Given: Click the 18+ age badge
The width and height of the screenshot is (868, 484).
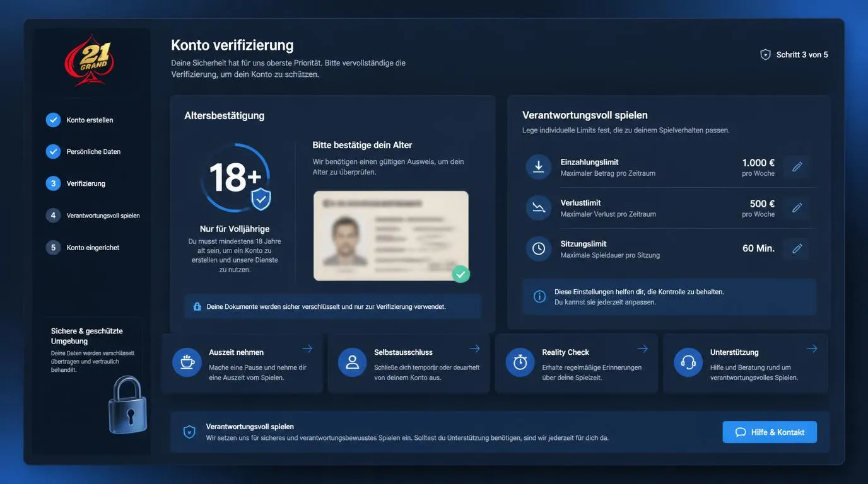Looking at the screenshot, I should (x=235, y=178).
